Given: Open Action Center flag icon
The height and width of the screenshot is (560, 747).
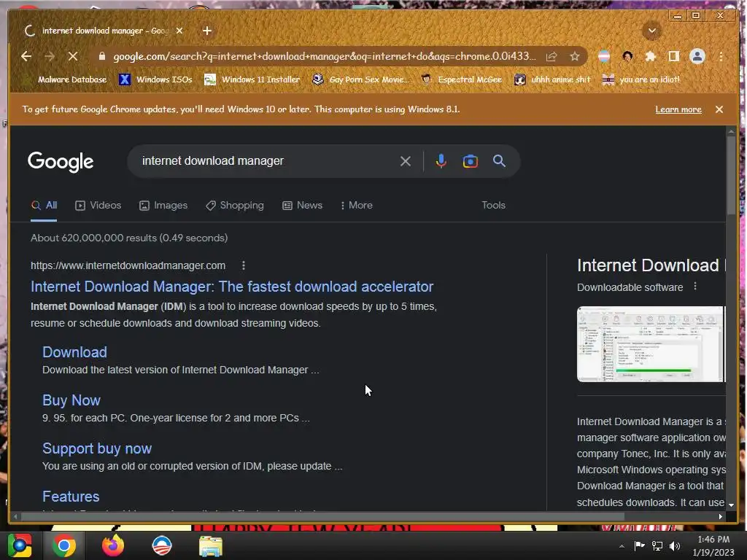Looking at the screenshot, I should [x=639, y=545].
